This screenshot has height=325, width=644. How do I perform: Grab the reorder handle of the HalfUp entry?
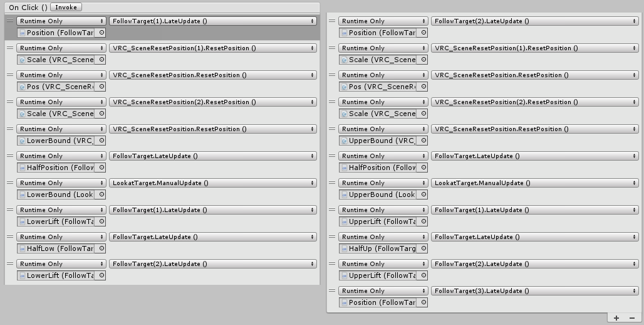coord(332,237)
